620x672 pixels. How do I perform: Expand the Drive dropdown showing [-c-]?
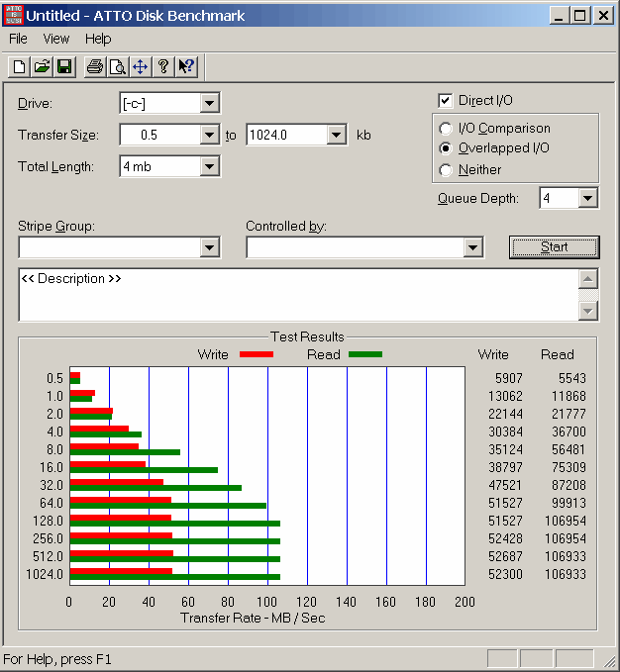tap(210, 103)
